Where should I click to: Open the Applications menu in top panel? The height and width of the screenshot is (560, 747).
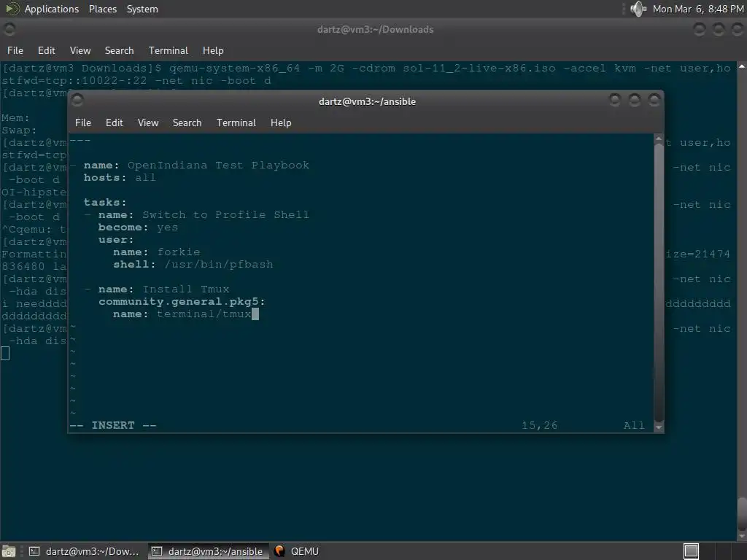(52, 9)
